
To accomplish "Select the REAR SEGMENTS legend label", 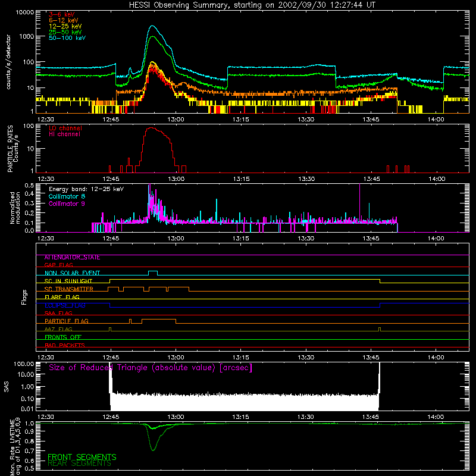I will point(80,464).
